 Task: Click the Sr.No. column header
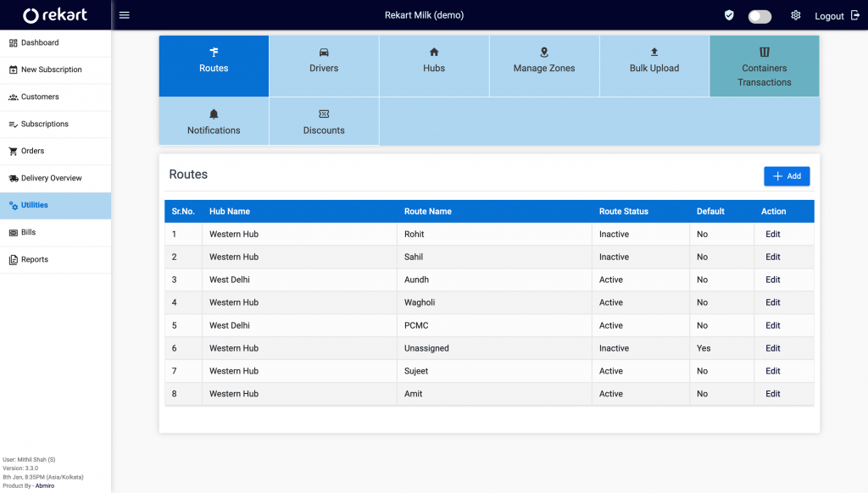tap(183, 212)
